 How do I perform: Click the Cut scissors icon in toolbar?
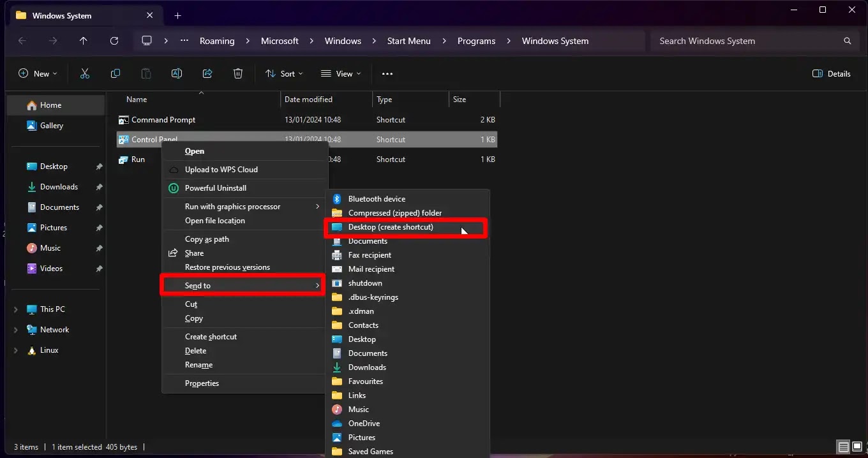pyautogui.click(x=85, y=74)
